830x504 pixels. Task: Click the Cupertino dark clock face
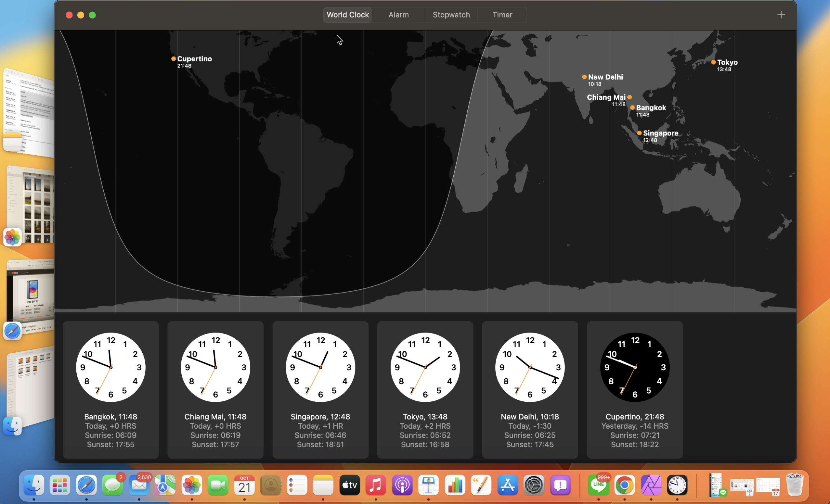pos(635,367)
